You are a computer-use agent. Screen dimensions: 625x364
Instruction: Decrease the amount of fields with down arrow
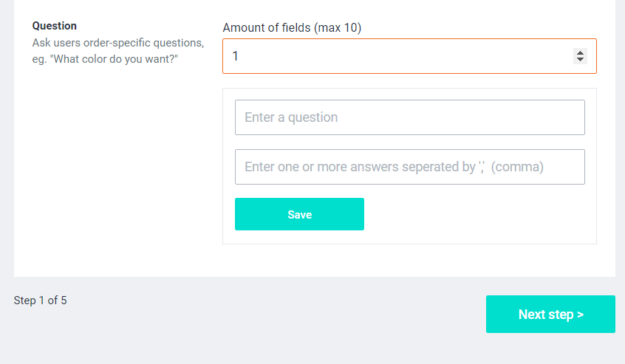coord(580,60)
